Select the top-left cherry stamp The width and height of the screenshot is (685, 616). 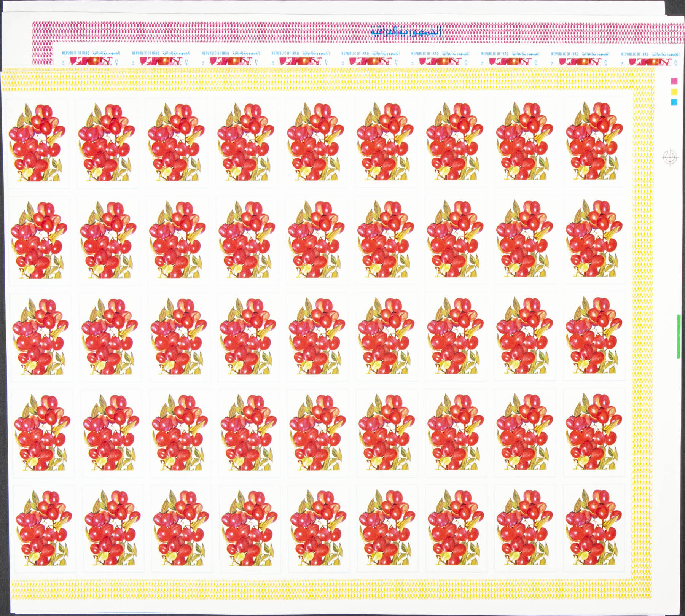(38, 143)
